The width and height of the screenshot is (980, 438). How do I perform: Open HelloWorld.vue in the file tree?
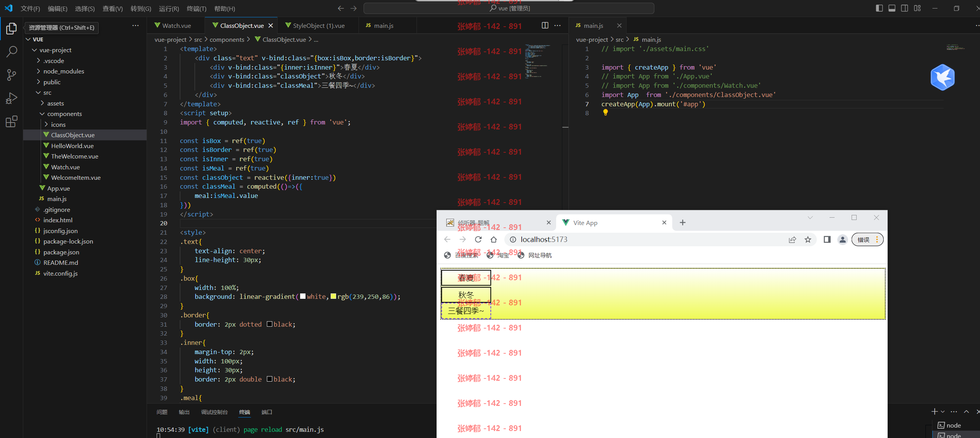tap(72, 146)
